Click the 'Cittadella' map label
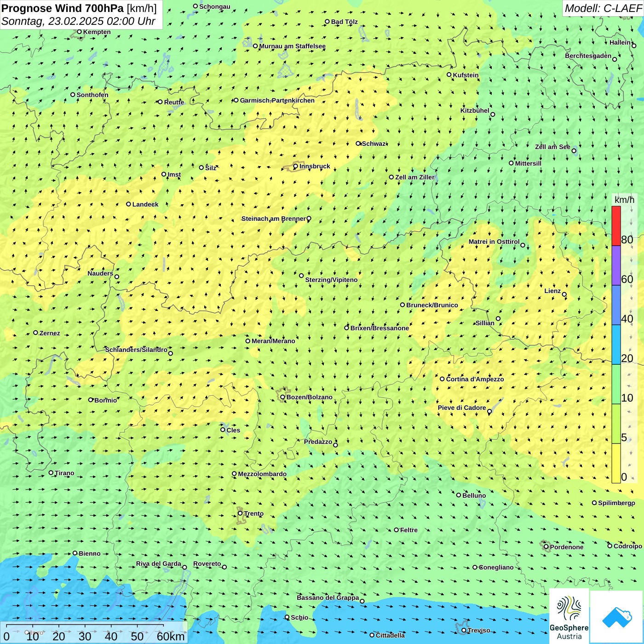The height and width of the screenshot is (644, 644). [x=391, y=635]
